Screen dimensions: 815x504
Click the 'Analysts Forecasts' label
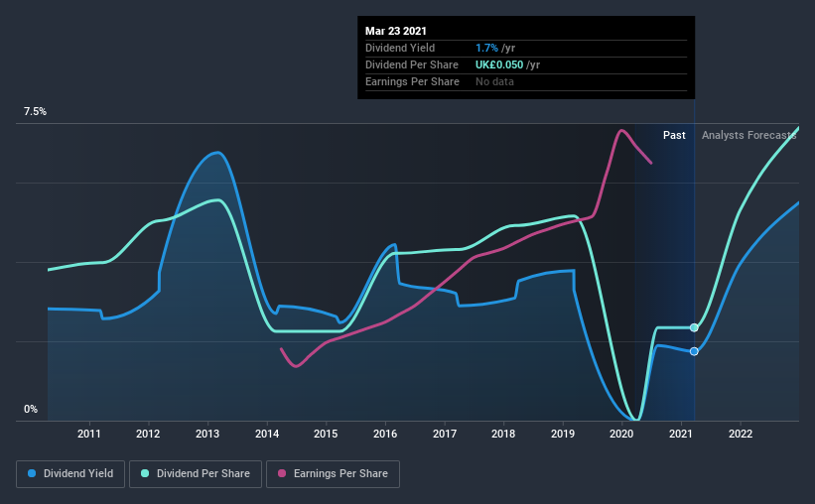tap(749, 135)
